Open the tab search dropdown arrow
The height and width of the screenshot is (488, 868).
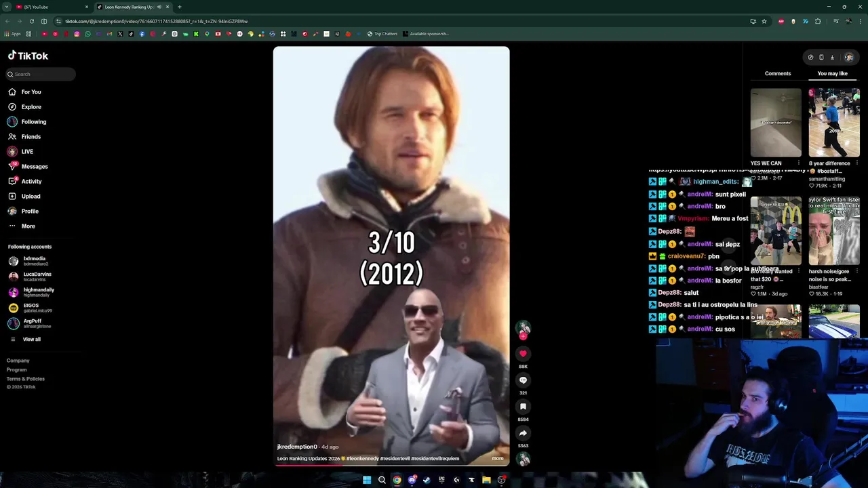coord(6,7)
